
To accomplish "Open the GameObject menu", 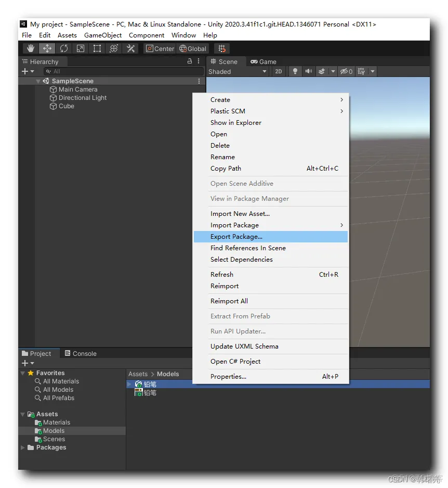I will 102,35.
